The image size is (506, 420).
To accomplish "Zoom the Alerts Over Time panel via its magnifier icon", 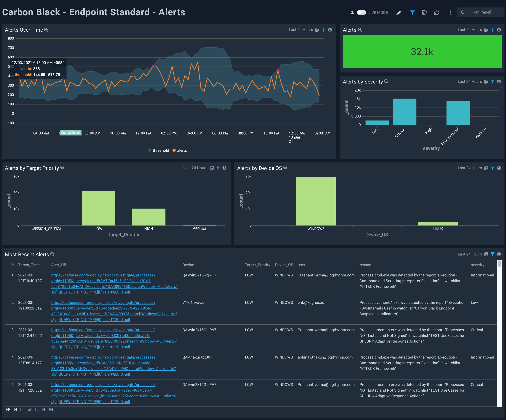I will point(46,30).
